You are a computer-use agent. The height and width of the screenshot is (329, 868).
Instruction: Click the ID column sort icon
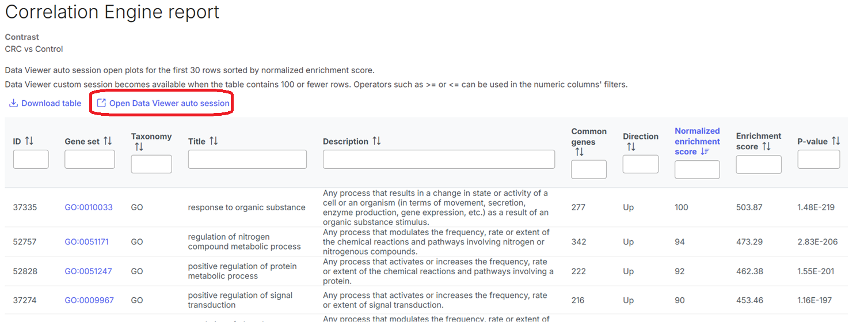point(29,141)
